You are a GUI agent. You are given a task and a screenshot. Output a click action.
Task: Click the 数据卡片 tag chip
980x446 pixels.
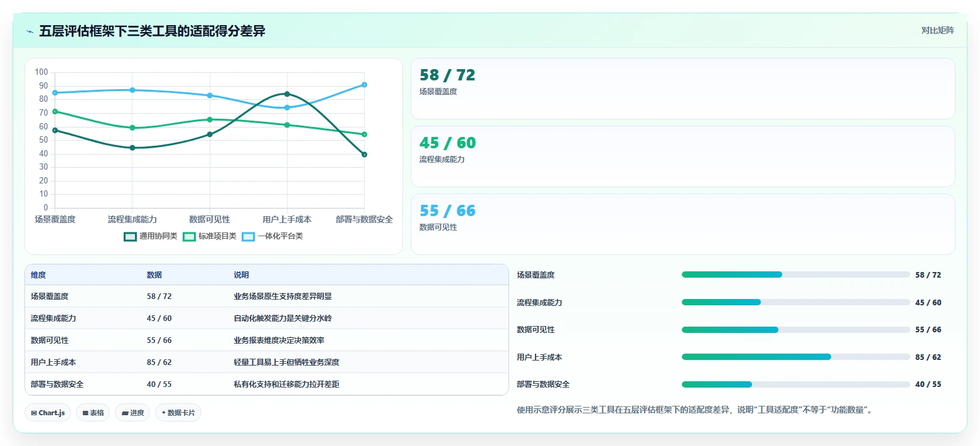pos(178,413)
